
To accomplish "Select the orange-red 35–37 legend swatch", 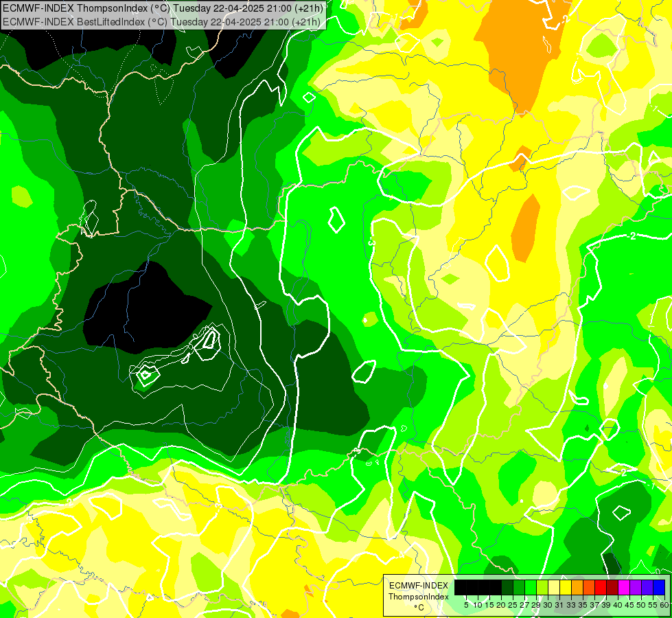I will (x=589, y=587).
